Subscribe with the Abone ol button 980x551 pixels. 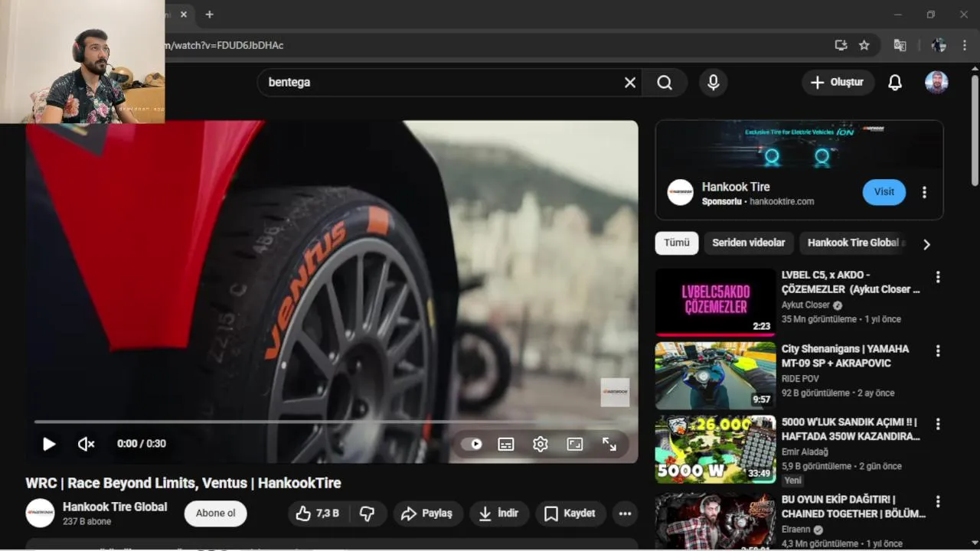216,514
